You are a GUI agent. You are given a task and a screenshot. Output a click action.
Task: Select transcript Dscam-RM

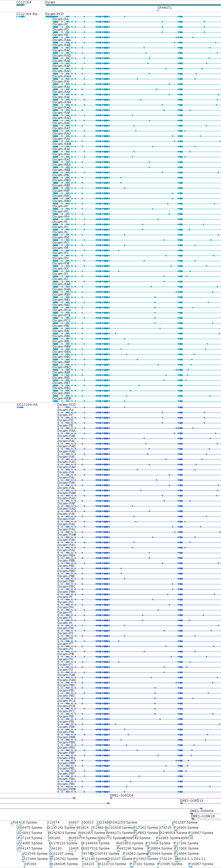[x=61, y=237]
